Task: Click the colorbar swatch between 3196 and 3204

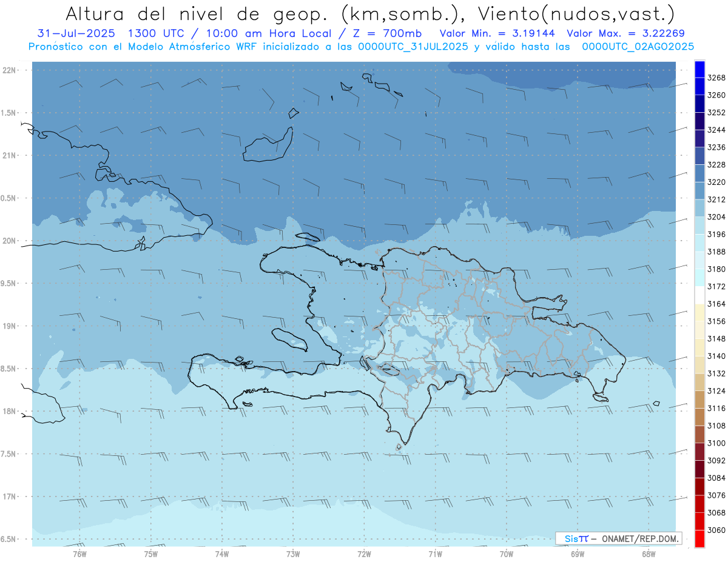Action: [699, 225]
